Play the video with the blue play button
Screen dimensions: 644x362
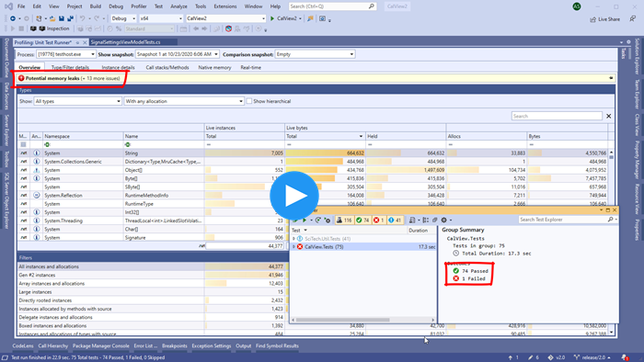pyautogui.click(x=294, y=196)
